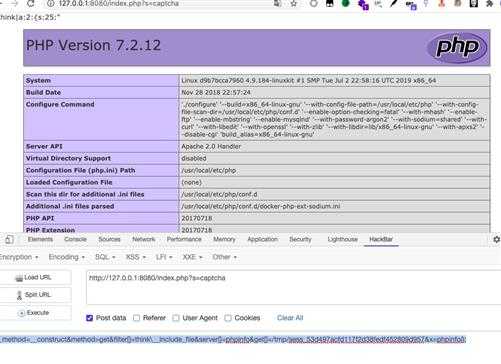Click 'Loaded Configuration File' row label

click(x=69, y=182)
